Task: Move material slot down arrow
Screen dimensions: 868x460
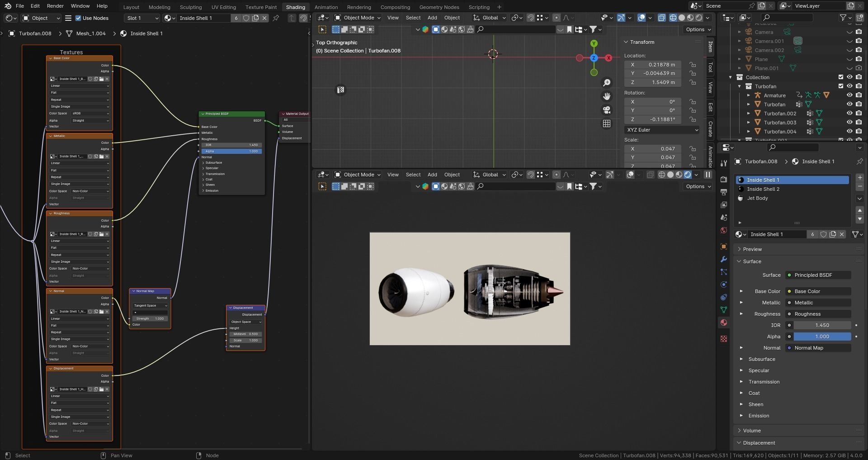Action: 860,219
